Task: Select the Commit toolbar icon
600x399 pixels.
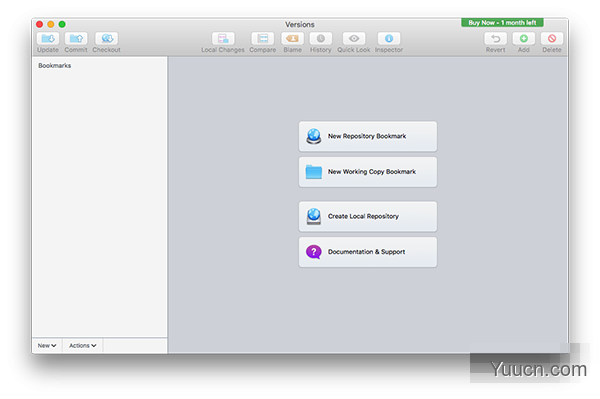Action: click(76, 39)
